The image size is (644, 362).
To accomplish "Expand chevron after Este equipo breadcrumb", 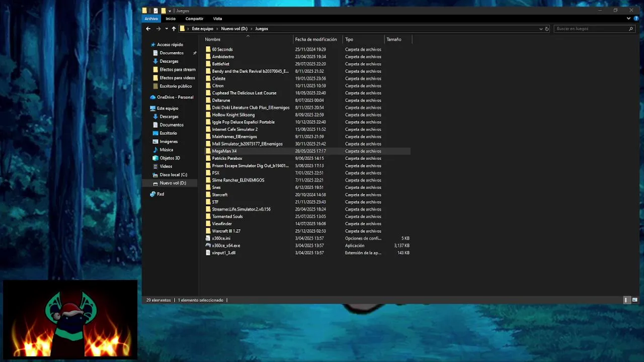I will (x=217, y=29).
